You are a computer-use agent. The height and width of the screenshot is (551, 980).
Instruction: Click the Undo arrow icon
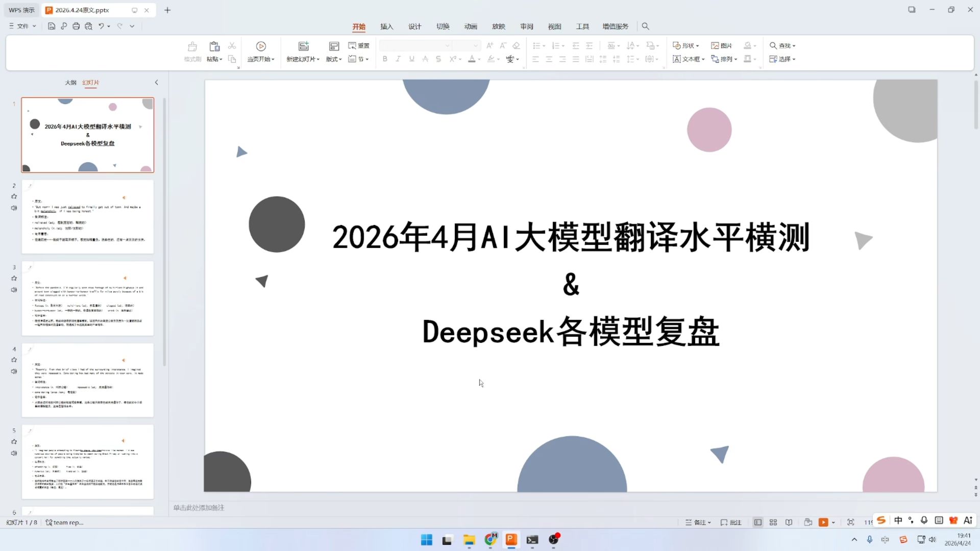click(x=101, y=26)
